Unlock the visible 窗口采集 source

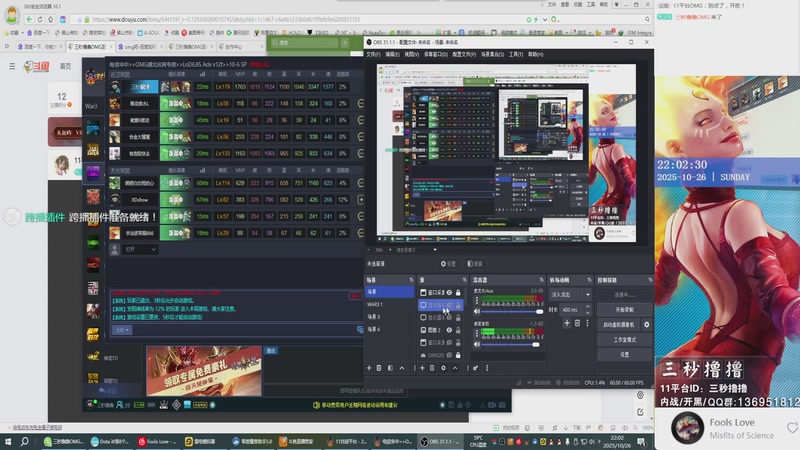(x=458, y=293)
